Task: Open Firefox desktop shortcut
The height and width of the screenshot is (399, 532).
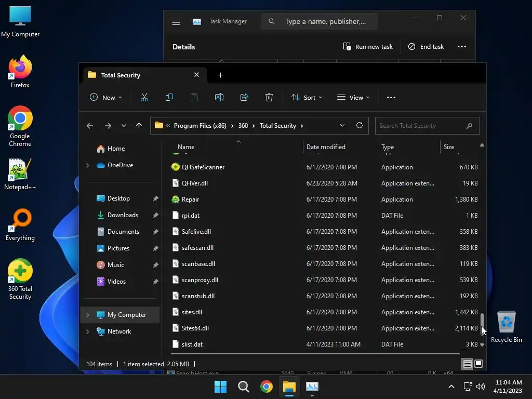Action: (x=20, y=72)
